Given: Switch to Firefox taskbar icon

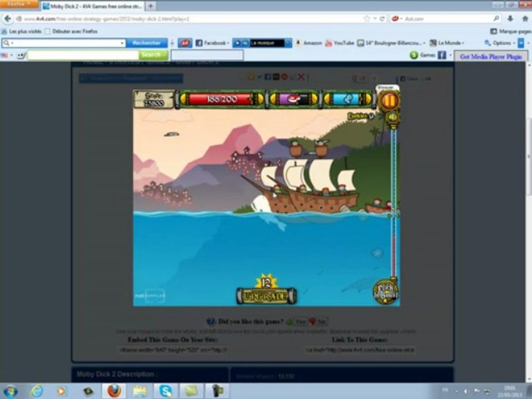Looking at the screenshot, I should click(x=114, y=391).
